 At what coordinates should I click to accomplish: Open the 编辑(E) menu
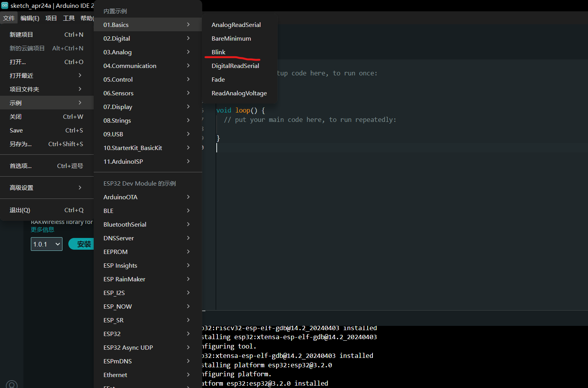30,18
